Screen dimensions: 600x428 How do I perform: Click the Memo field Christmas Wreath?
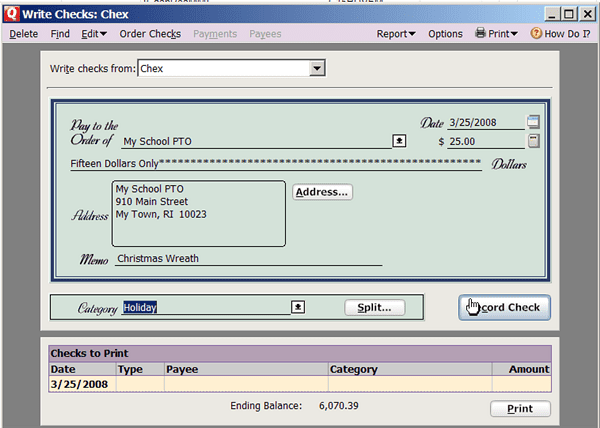249,259
